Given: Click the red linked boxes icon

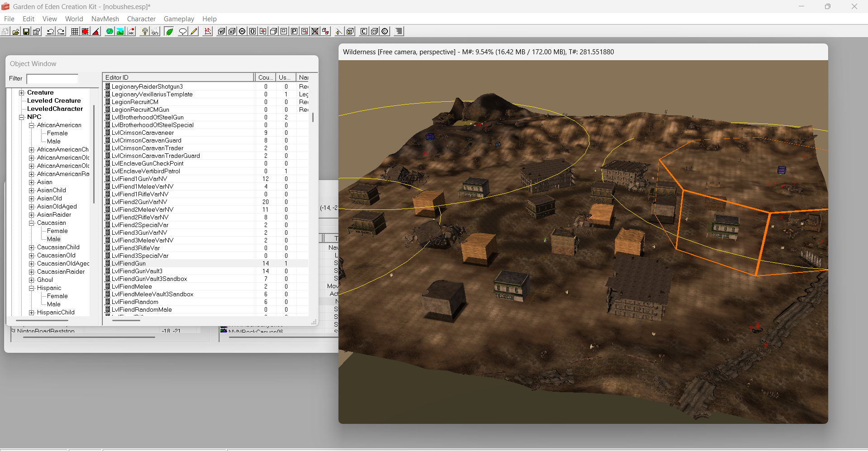Looking at the screenshot, I should pyautogui.click(x=325, y=31).
